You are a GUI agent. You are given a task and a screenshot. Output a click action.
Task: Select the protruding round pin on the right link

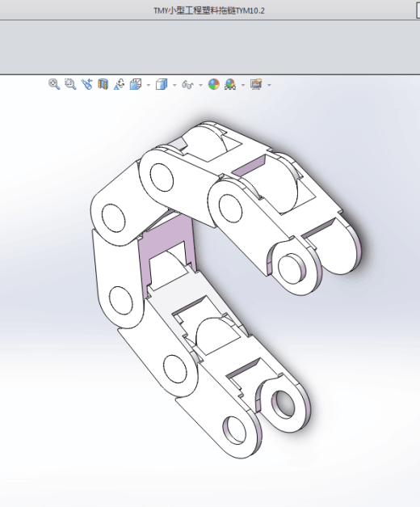point(291,268)
